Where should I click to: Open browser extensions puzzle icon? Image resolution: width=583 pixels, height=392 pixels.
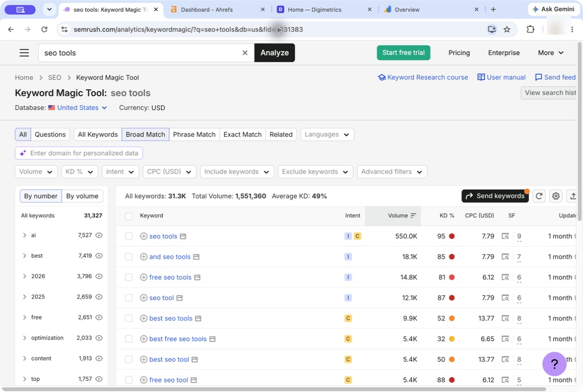(x=530, y=30)
